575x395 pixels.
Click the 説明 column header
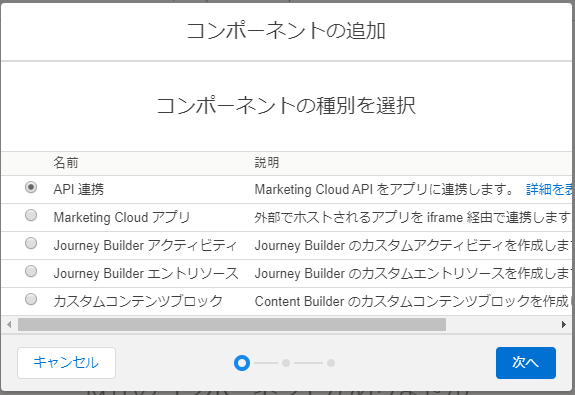(267, 162)
